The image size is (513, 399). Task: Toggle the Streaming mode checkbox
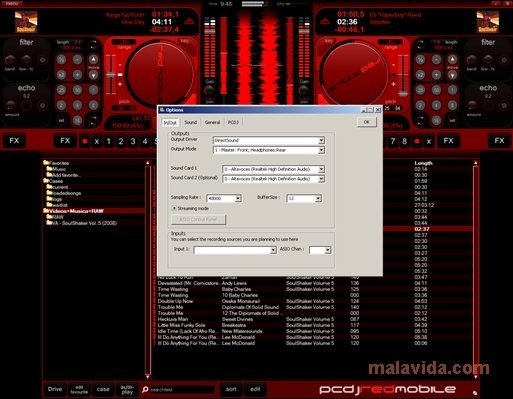(x=174, y=208)
